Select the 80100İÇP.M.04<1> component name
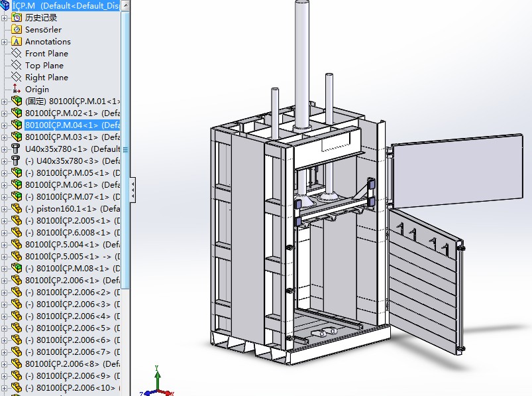 point(72,125)
